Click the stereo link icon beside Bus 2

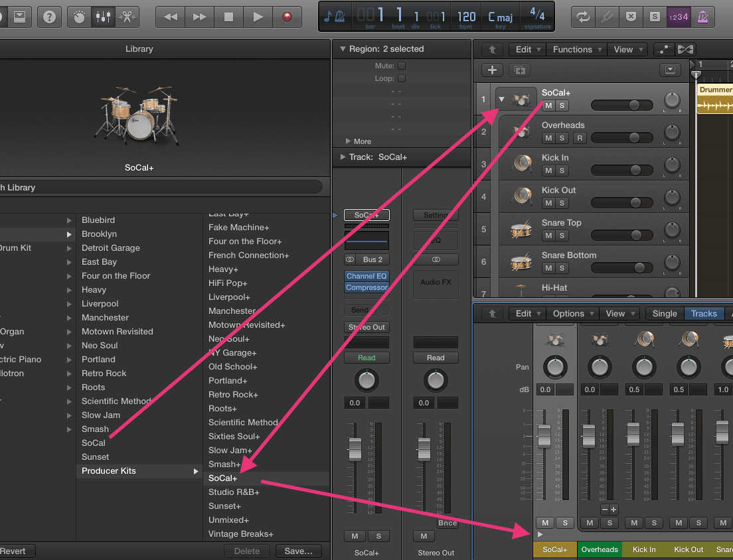click(350, 259)
